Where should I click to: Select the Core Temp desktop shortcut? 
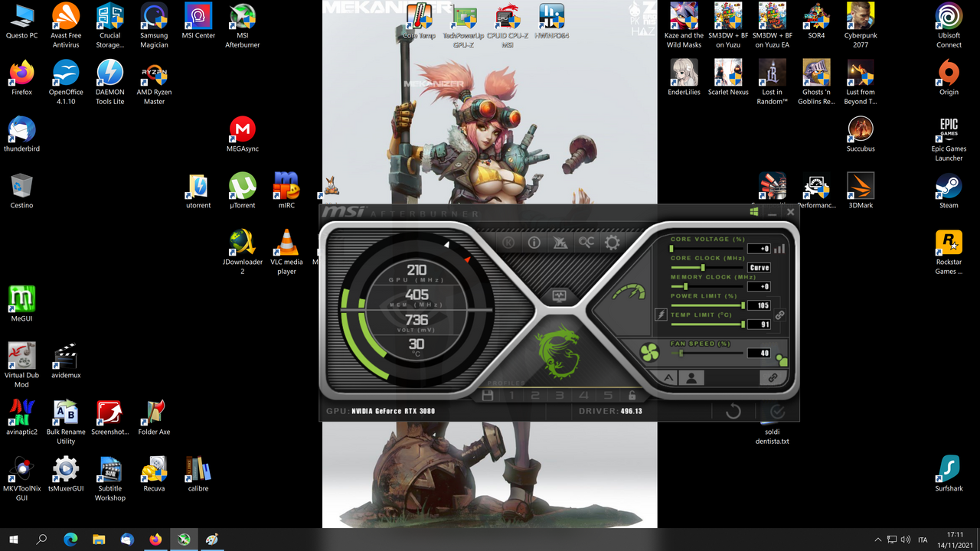419,21
